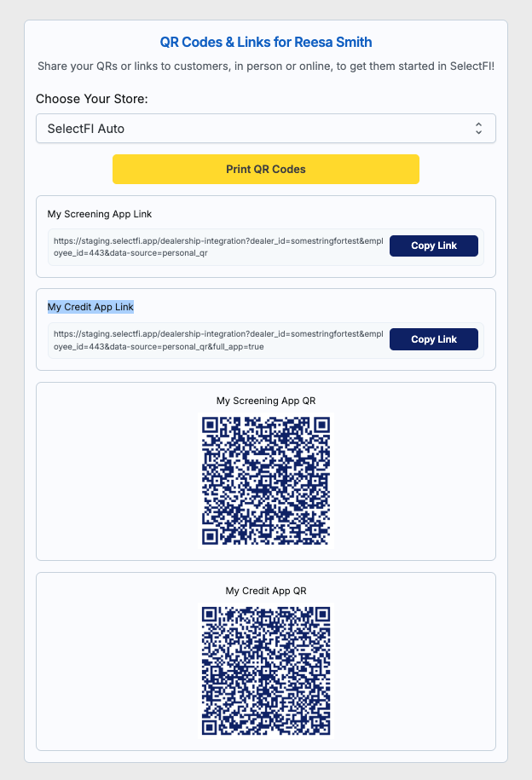Click the My Screening App Link label

pyautogui.click(x=100, y=214)
